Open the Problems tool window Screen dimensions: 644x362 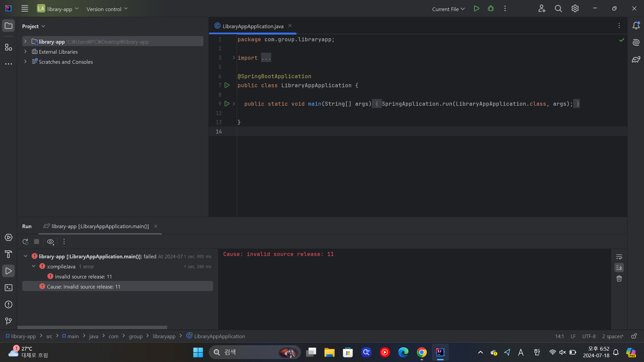coord(8,305)
